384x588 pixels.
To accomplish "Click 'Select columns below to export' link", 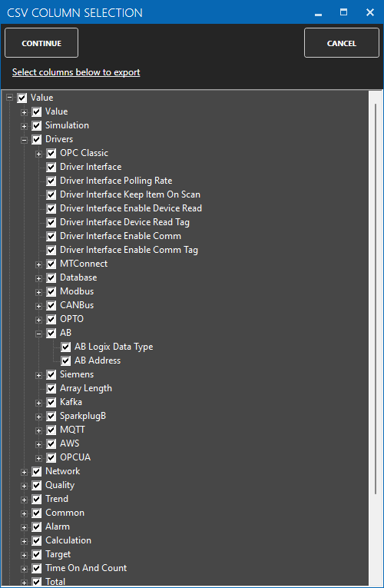I will click(x=76, y=72).
